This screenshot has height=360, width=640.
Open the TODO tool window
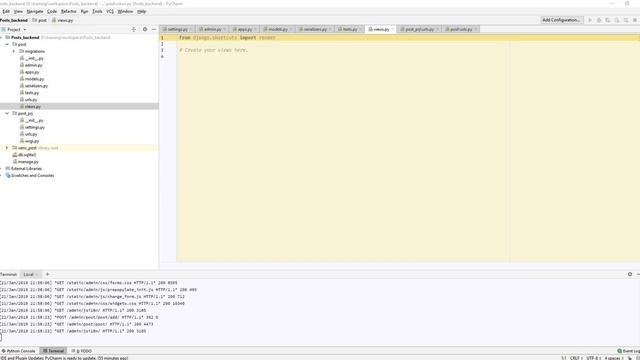pyautogui.click(x=82, y=351)
